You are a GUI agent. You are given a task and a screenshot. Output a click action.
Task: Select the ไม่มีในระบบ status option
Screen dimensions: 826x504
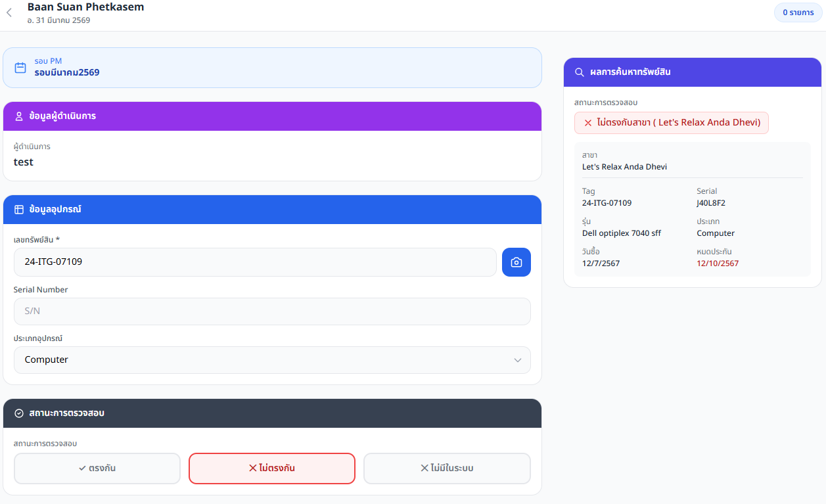pyautogui.click(x=447, y=469)
